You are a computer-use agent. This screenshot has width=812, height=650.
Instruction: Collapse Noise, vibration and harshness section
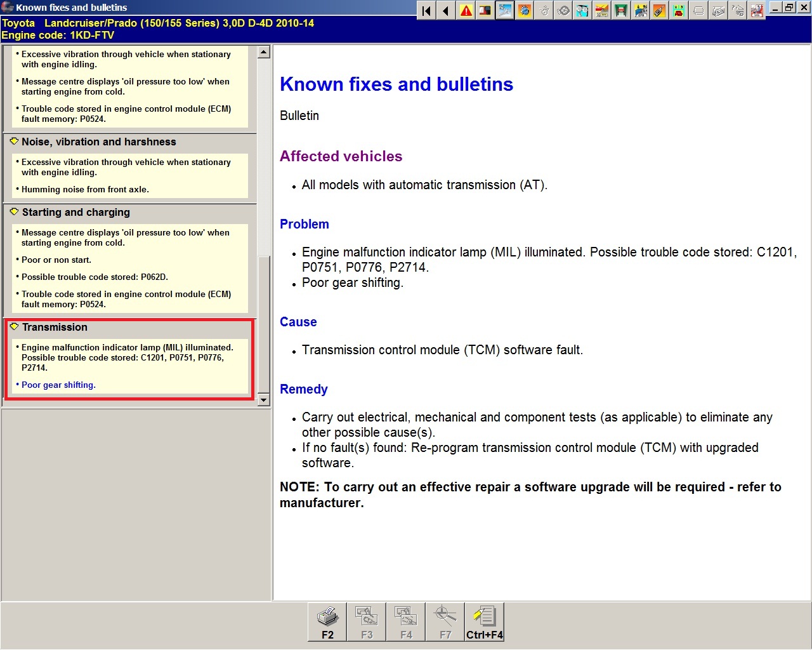coord(14,142)
